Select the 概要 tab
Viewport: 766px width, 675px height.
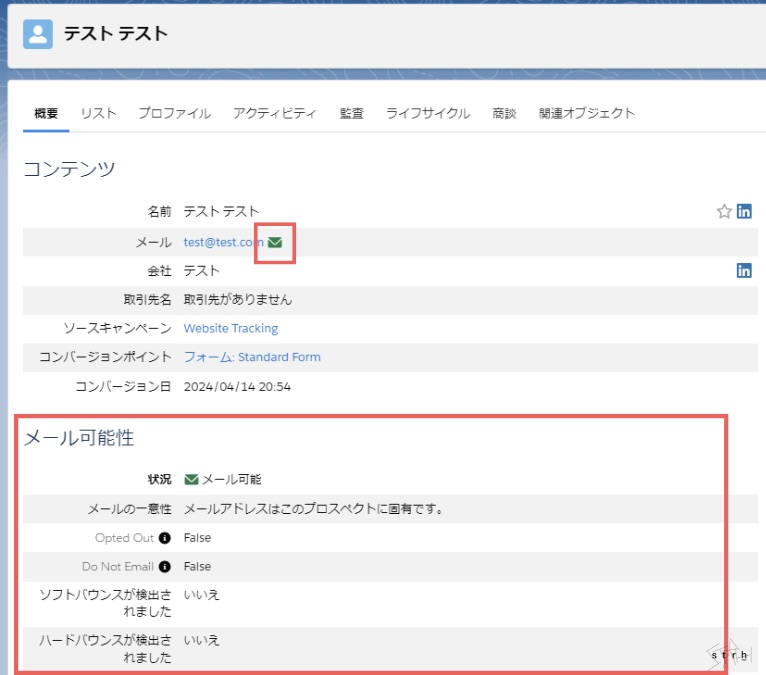(x=46, y=114)
